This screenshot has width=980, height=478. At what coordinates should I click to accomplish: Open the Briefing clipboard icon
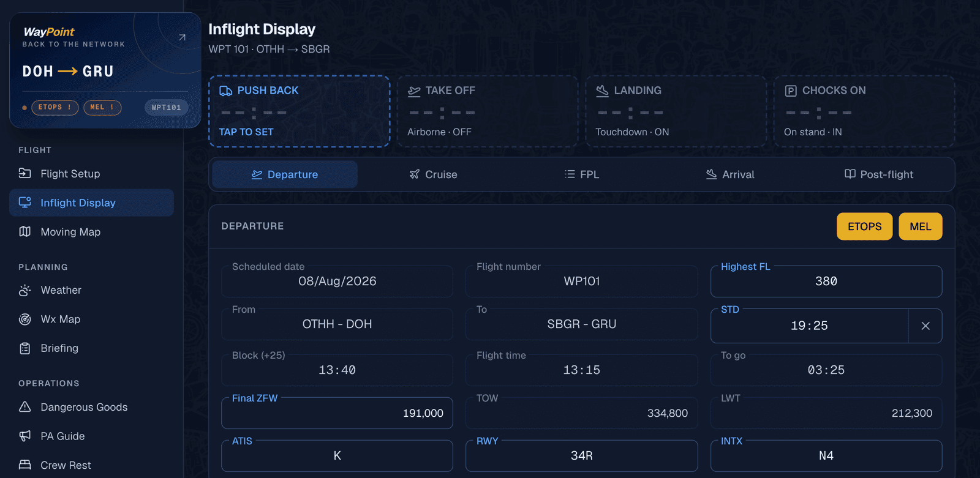[x=24, y=348]
